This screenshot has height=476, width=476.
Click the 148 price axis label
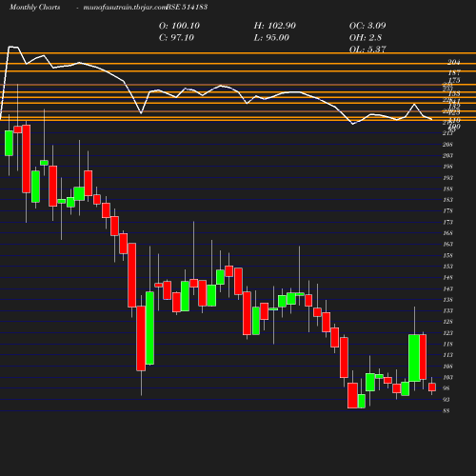[x=447, y=278]
